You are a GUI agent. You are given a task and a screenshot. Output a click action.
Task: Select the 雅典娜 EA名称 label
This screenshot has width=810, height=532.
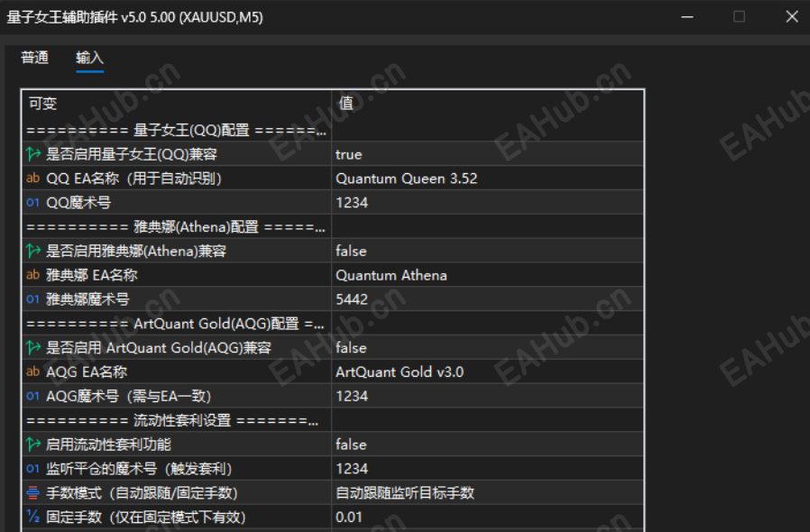[92, 275]
